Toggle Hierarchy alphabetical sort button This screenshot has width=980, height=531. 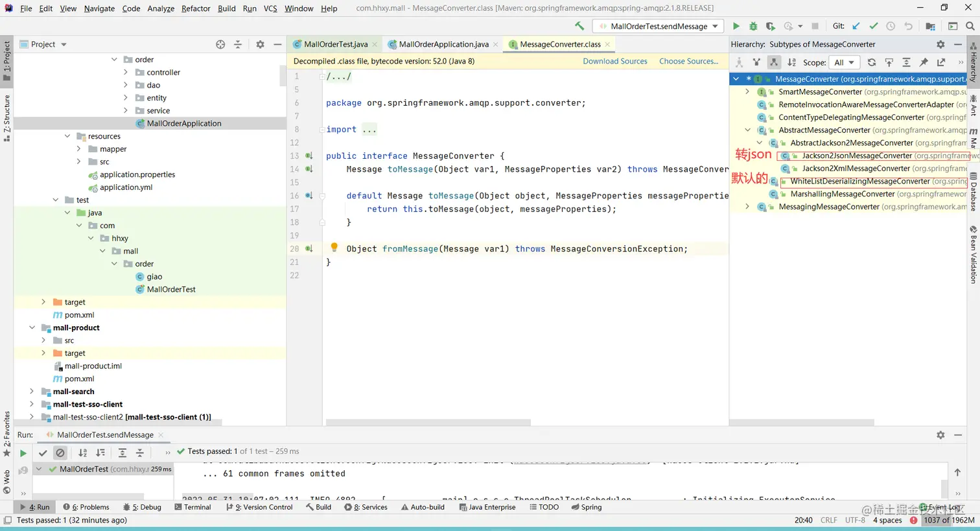click(791, 62)
